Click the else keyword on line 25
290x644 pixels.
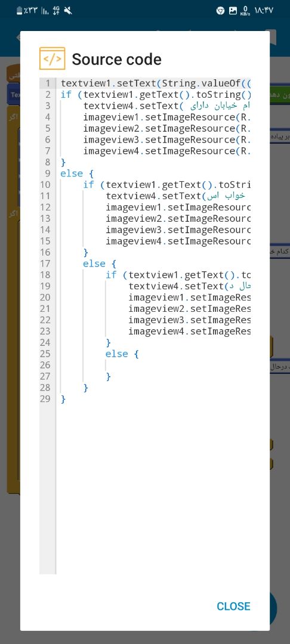(117, 354)
